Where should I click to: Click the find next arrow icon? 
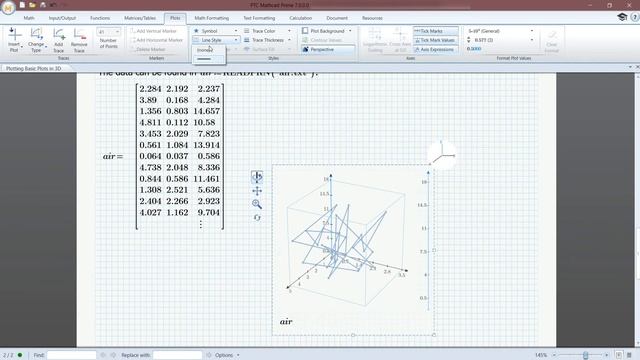[x=113, y=355]
